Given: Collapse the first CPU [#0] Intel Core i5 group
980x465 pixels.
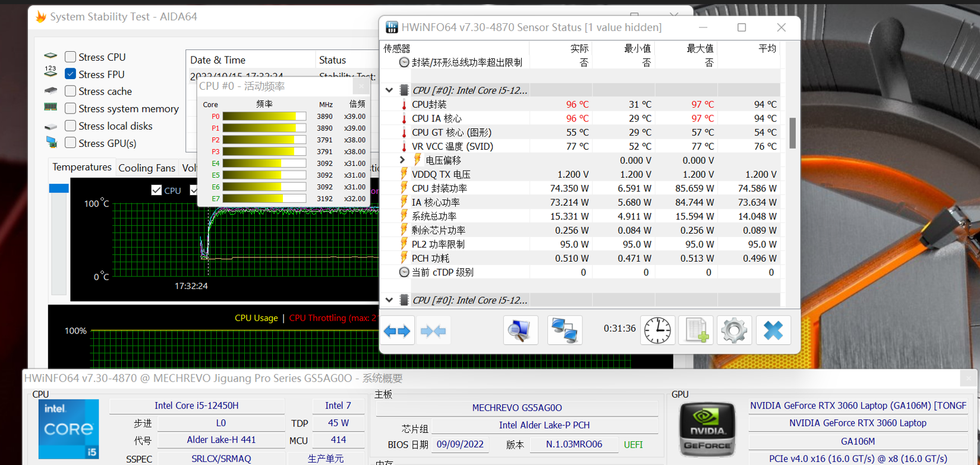Looking at the screenshot, I should point(389,90).
